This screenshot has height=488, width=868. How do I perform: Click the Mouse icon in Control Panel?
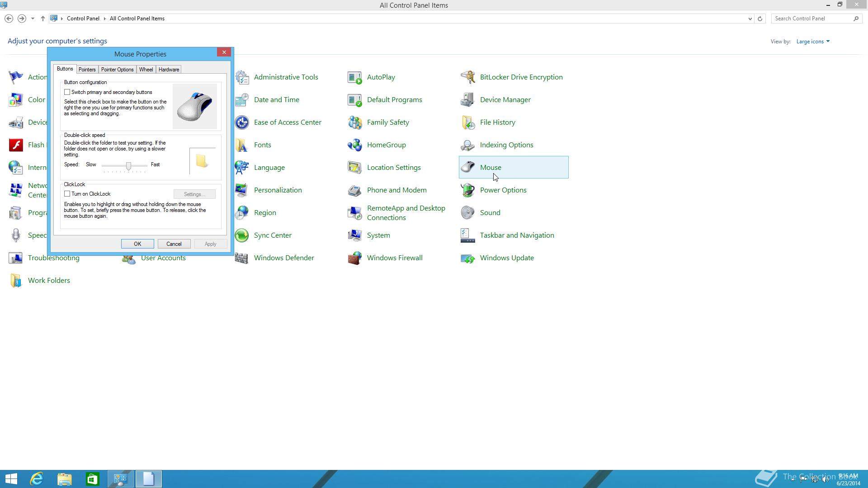coord(468,168)
